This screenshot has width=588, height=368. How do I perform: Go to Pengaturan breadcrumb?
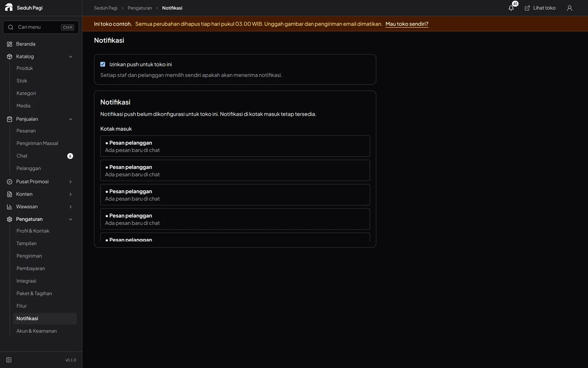pyautogui.click(x=140, y=8)
